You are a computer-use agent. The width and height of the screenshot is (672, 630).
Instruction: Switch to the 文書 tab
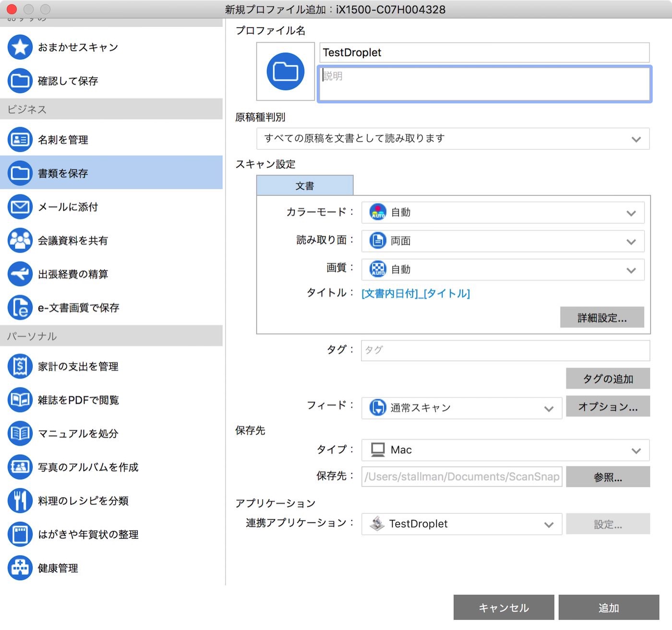[305, 185]
